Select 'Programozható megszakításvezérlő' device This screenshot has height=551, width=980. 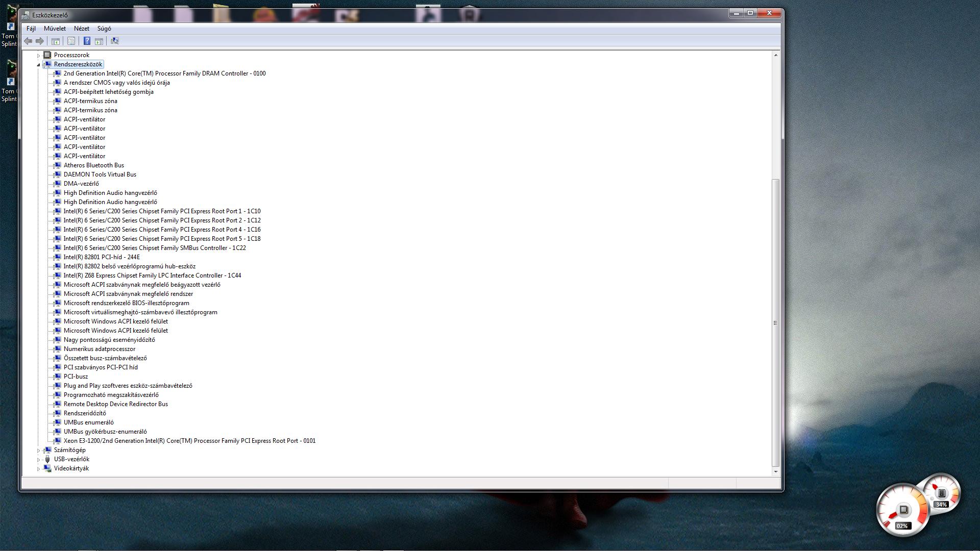coord(111,395)
